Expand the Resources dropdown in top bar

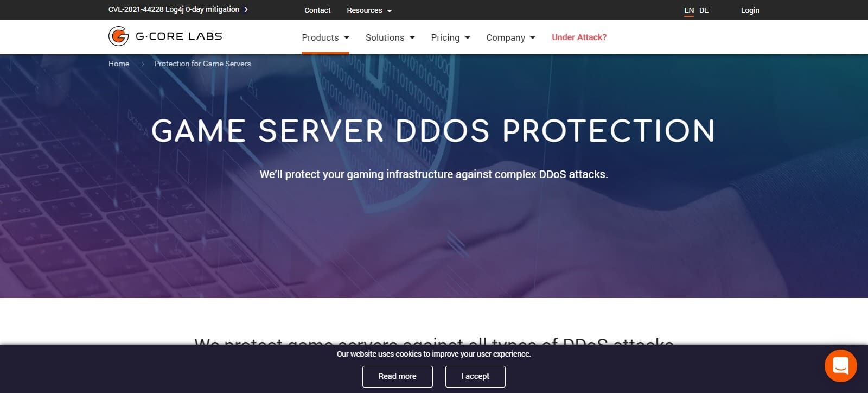[369, 10]
